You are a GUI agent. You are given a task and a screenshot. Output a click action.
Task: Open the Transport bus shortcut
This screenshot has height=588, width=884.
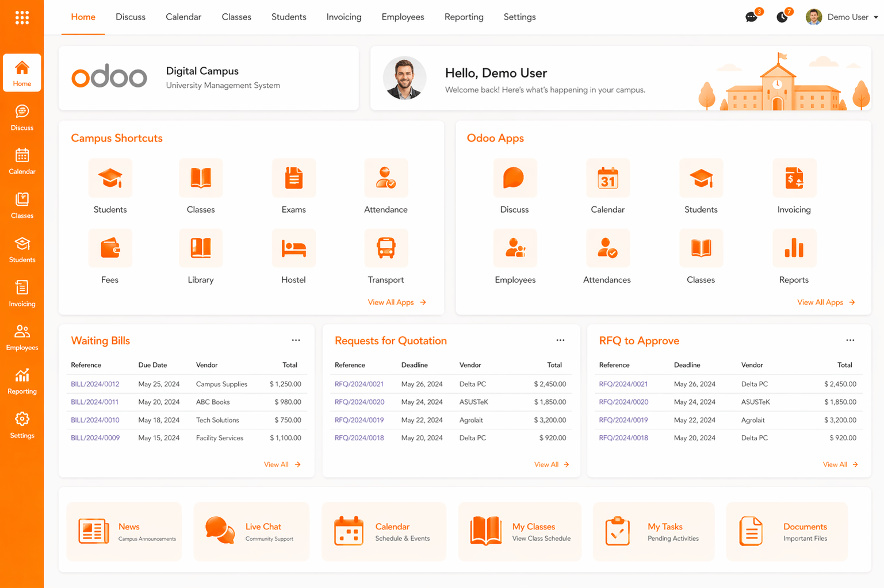(385, 249)
